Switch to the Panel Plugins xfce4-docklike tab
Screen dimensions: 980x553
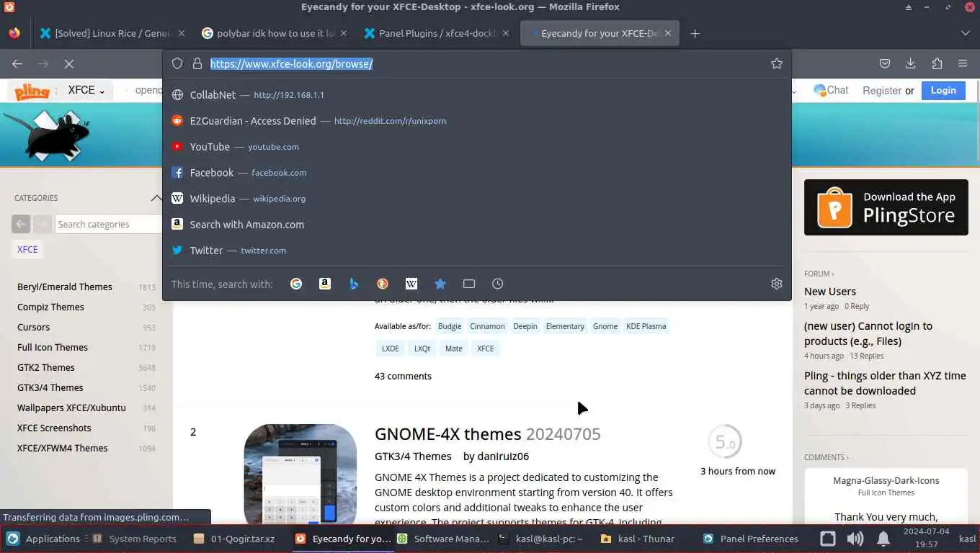click(436, 33)
